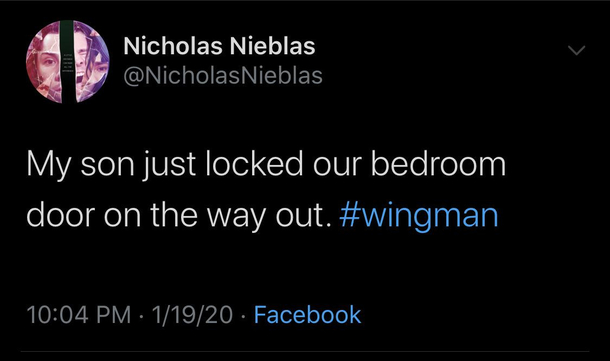Select the Nicholas Nieblas display name

click(219, 46)
